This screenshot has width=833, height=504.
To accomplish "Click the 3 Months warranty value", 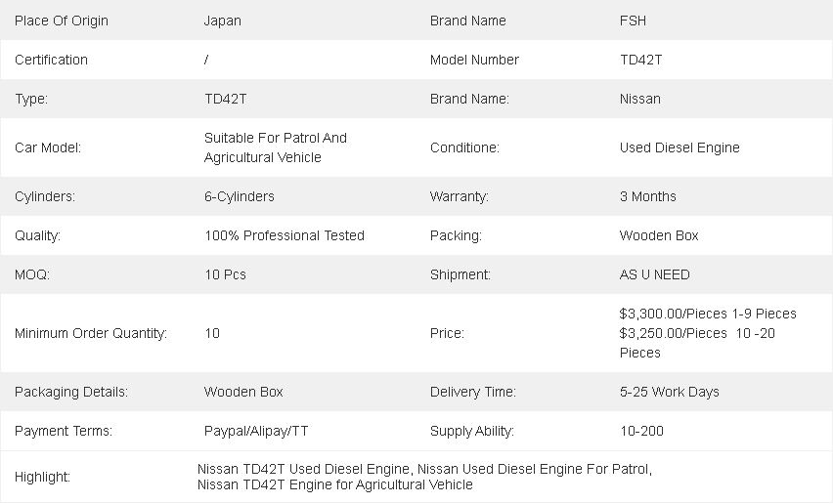I will point(647,197).
